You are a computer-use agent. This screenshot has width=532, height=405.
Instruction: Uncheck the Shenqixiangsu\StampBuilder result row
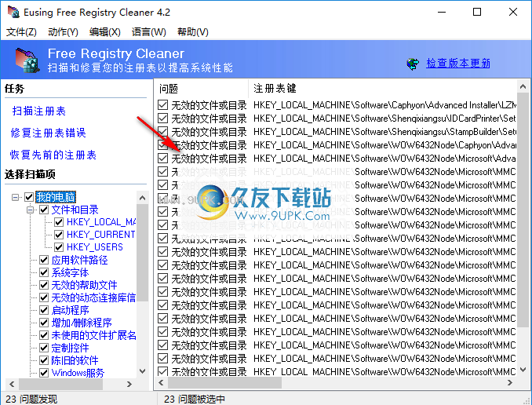click(x=163, y=132)
